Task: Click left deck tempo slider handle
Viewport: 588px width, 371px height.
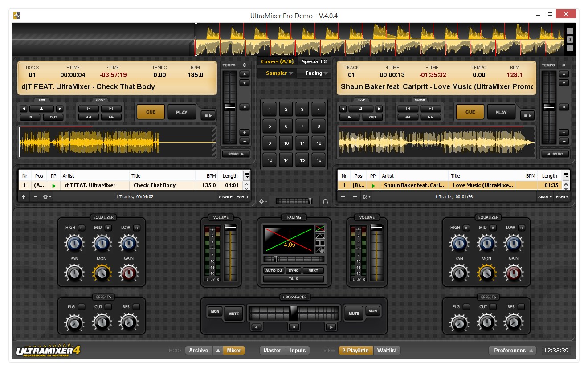Action: 229,107
